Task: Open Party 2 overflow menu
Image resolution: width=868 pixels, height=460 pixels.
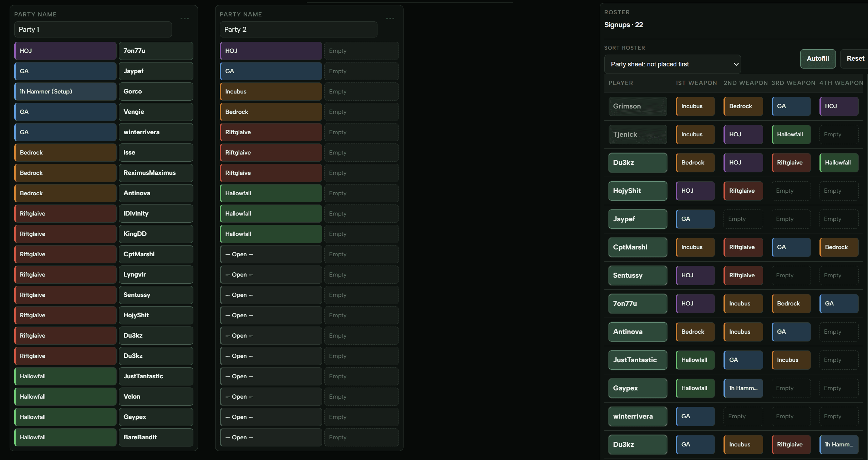Action: (390, 19)
